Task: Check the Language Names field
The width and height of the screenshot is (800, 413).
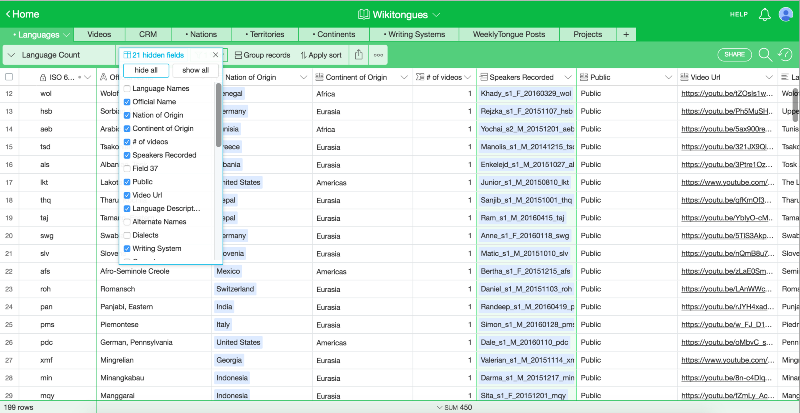Action: 127,88
